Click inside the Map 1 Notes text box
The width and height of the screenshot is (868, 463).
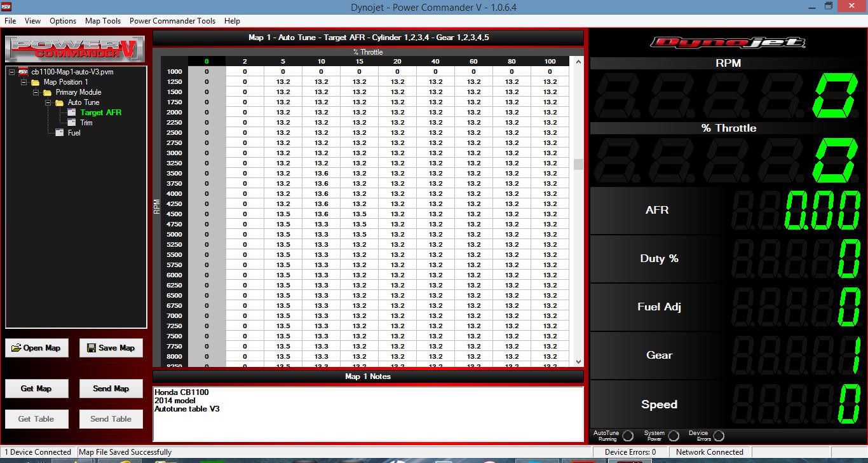368,413
